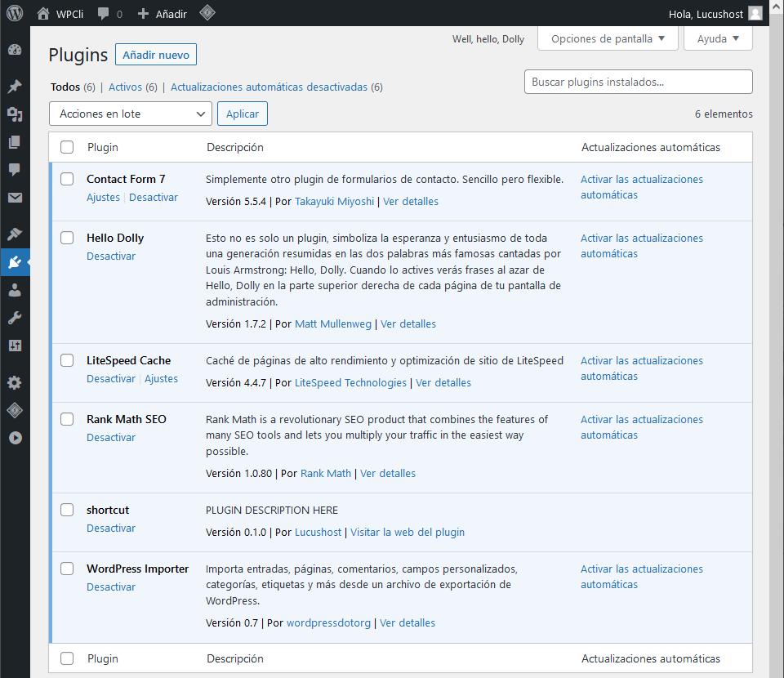Select the LiteSpeed Cache checkbox
This screenshot has height=678, width=784.
tap(67, 360)
